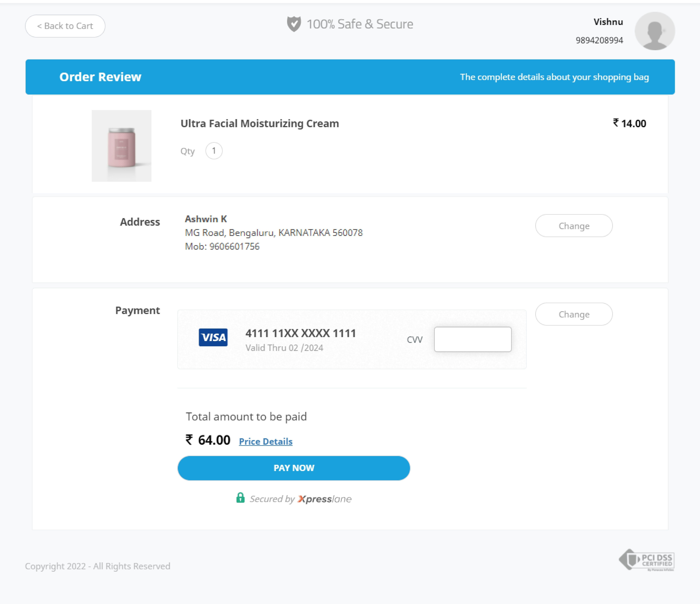Open the user profile avatar
The width and height of the screenshot is (700, 604).
pos(655,31)
